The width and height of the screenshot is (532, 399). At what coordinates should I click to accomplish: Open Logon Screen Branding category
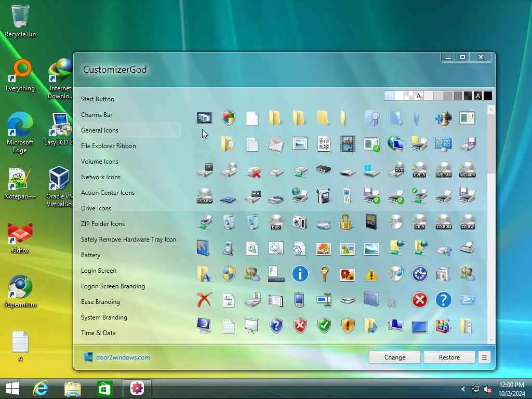(x=113, y=286)
